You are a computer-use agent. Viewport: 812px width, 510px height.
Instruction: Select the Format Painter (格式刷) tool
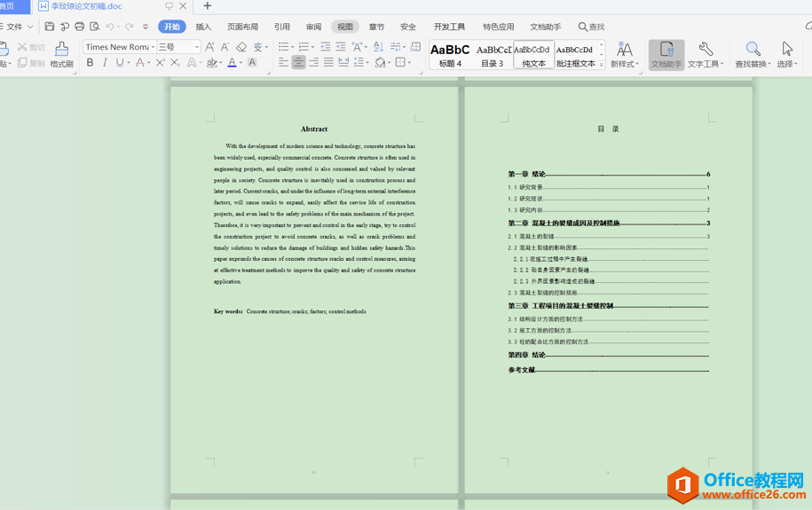(x=61, y=55)
